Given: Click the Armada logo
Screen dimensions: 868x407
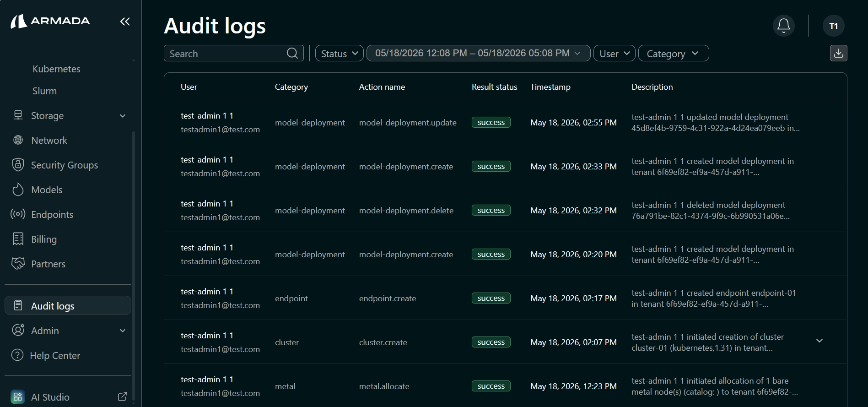Looking at the screenshot, I should (x=50, y=21).
